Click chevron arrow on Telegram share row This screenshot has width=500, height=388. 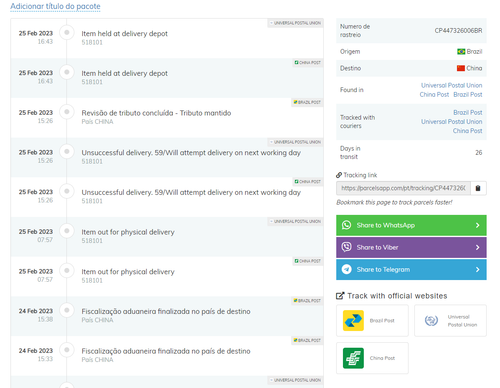(478, 269)
